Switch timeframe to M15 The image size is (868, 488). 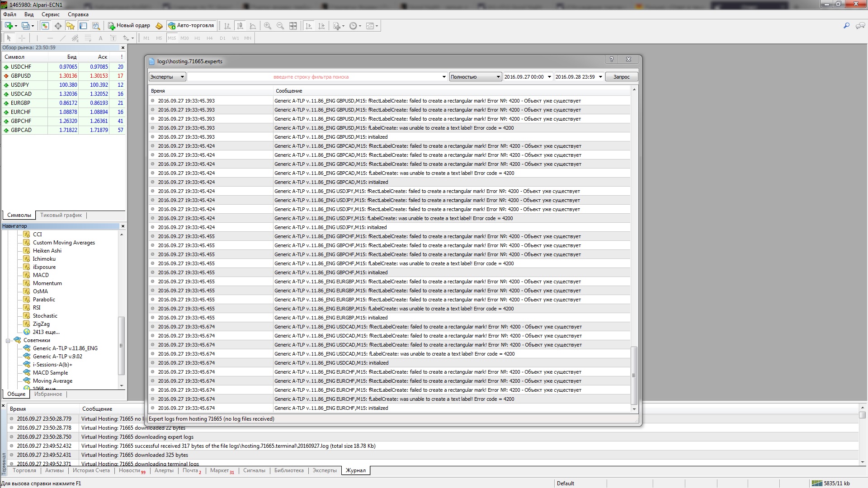(172, 38)
